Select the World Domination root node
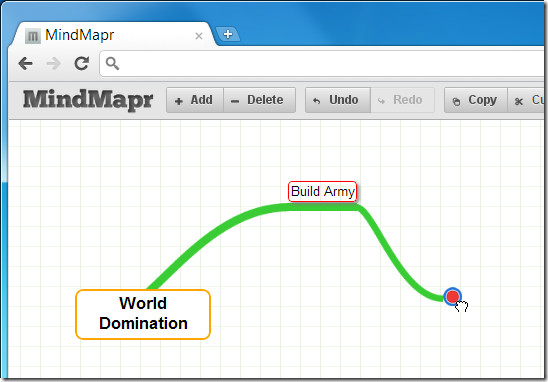Image resolution: width=548 pixels, height=382 pixels. point(143,314)
